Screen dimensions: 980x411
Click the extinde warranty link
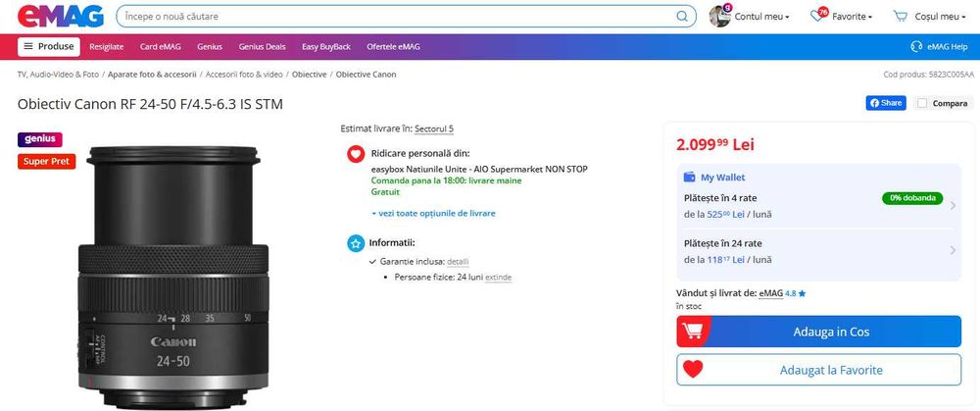[x=498, y=278]
